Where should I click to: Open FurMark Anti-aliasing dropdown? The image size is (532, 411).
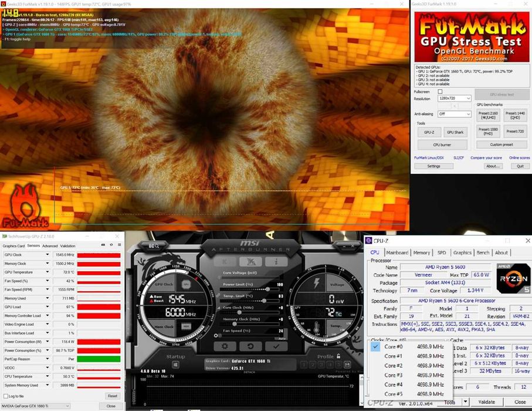point(455,114)
